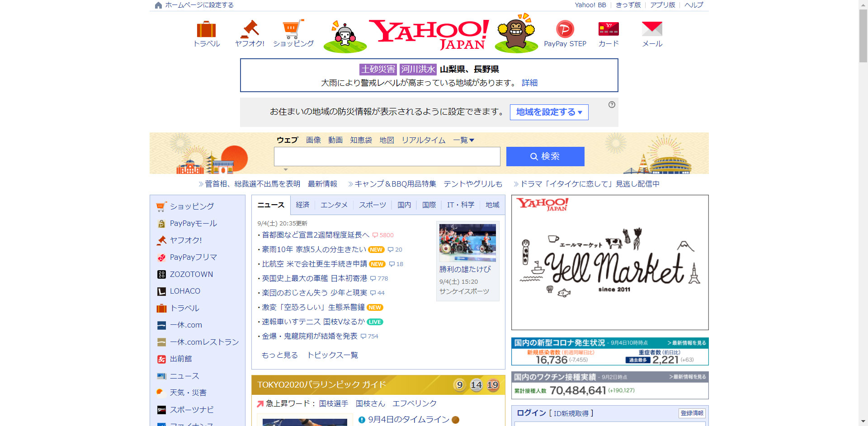The width and height of the screenshot is (868, 426).
Task: Click the sidebar トラベル suitcase icon
Action: click(161, 308)
